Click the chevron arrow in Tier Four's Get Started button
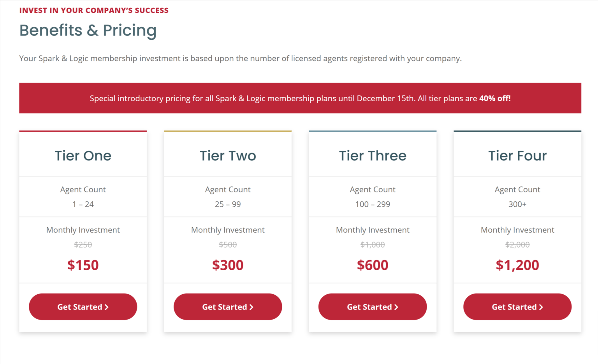Viewport: 598px width, 364px height. 541,307
